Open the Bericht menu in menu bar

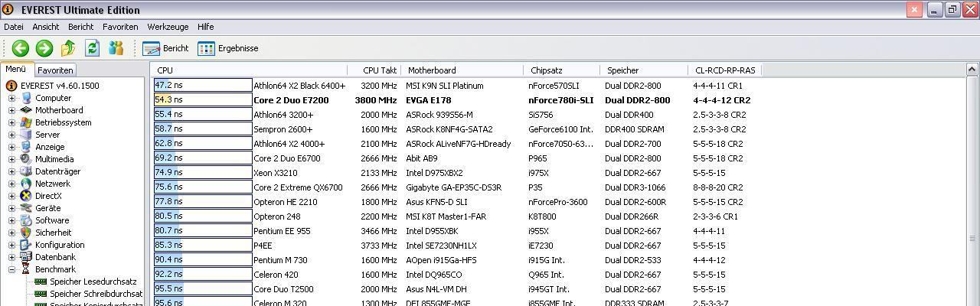[80, 27]
